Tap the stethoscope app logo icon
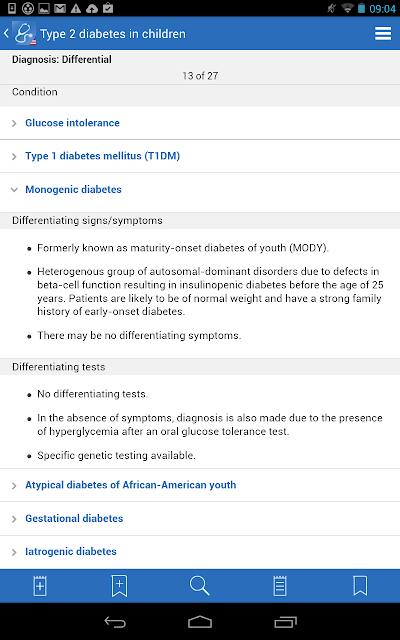The image size is (400, 640). point(24,33)
